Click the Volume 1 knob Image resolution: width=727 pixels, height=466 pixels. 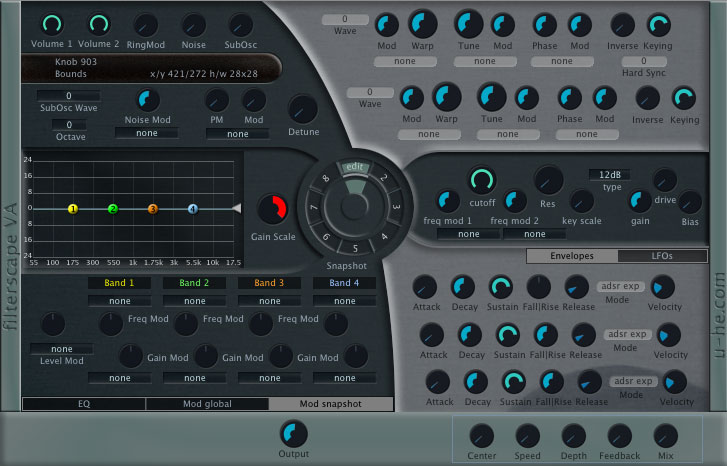[x=52, y=25]
